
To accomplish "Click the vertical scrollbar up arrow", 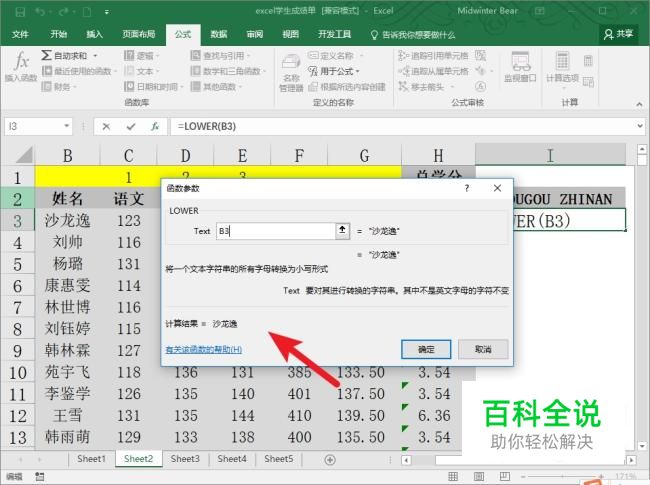I will [642, 148].
